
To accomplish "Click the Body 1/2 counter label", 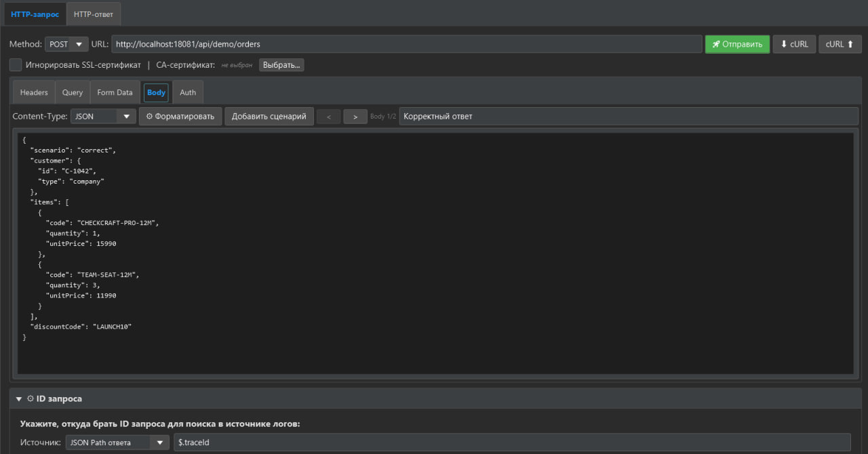I will [x=383, y=117].
